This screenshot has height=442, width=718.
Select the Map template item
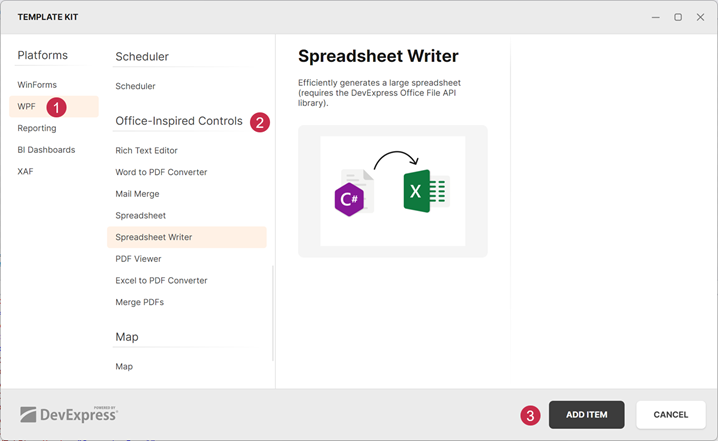pos(124,366)
